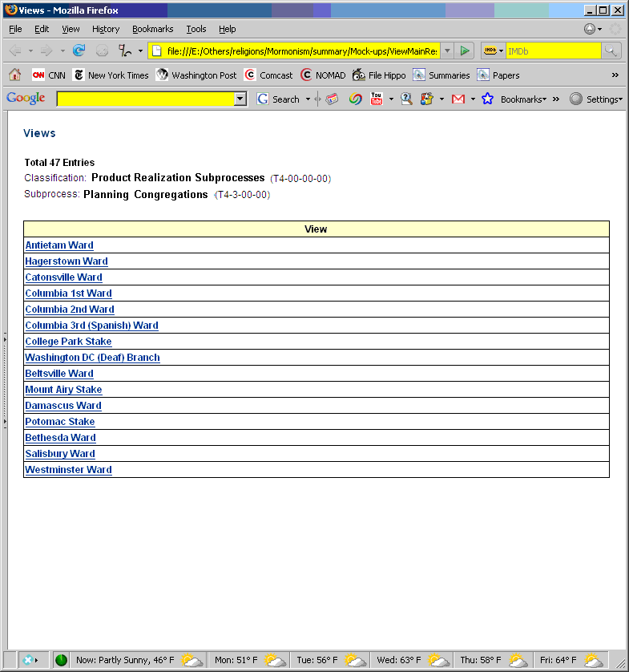The height and width of the screenshot is (672, 629).
Task: Click the Google toolbar logo
Action: [26, 98]
